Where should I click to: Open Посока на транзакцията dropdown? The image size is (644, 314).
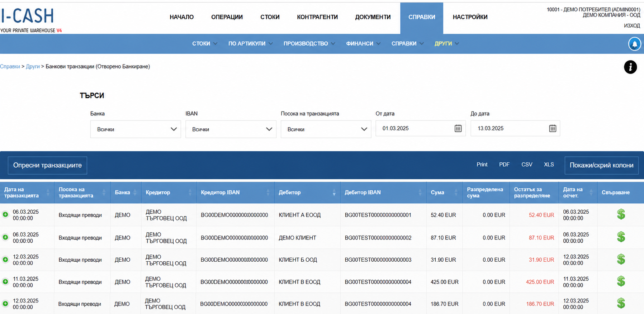click(x=326, y=129)
